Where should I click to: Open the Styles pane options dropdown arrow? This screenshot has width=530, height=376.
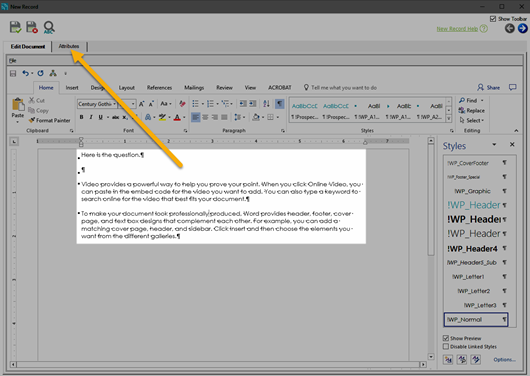point(494,144)
